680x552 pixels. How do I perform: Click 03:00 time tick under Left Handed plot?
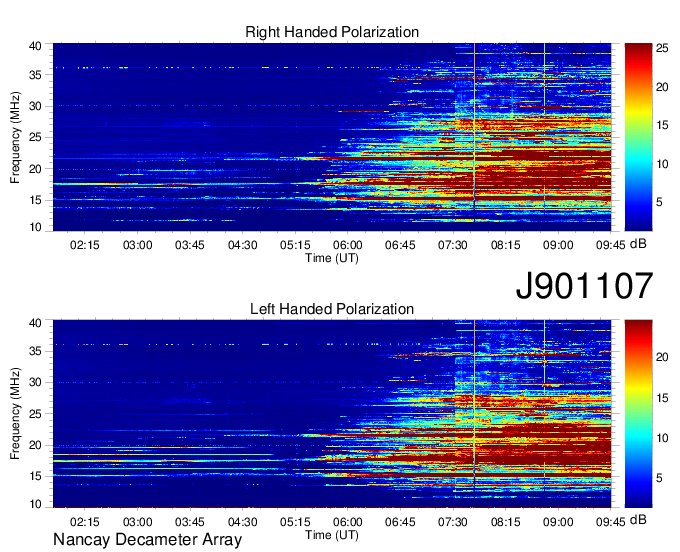(x=137, y=522)
